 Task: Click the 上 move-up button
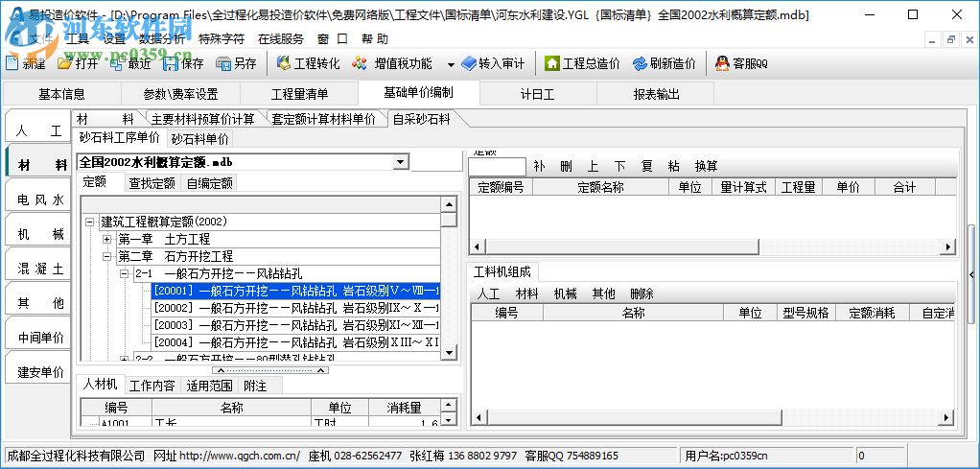tap(594, 166)
